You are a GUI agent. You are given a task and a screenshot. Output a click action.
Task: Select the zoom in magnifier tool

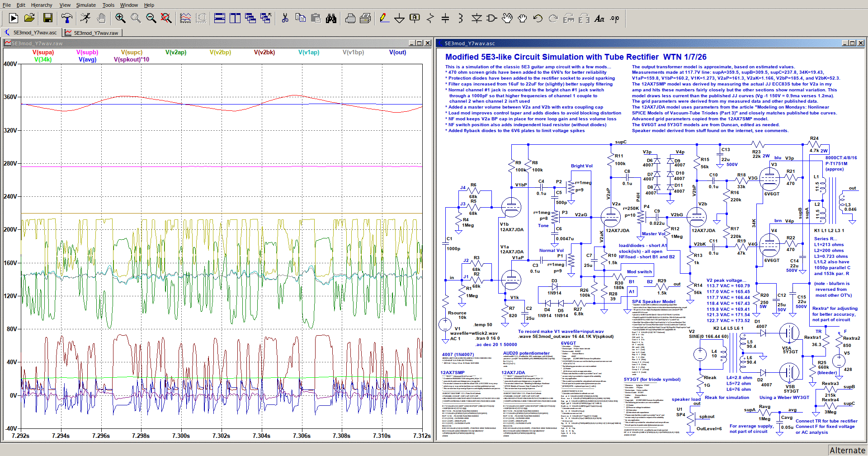(x=120, y=18)
